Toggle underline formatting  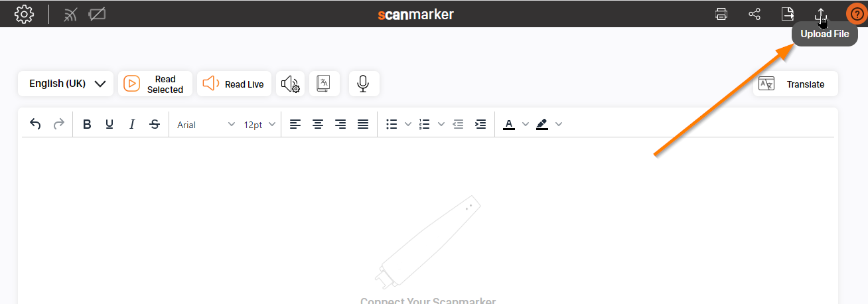click(109, 124)
